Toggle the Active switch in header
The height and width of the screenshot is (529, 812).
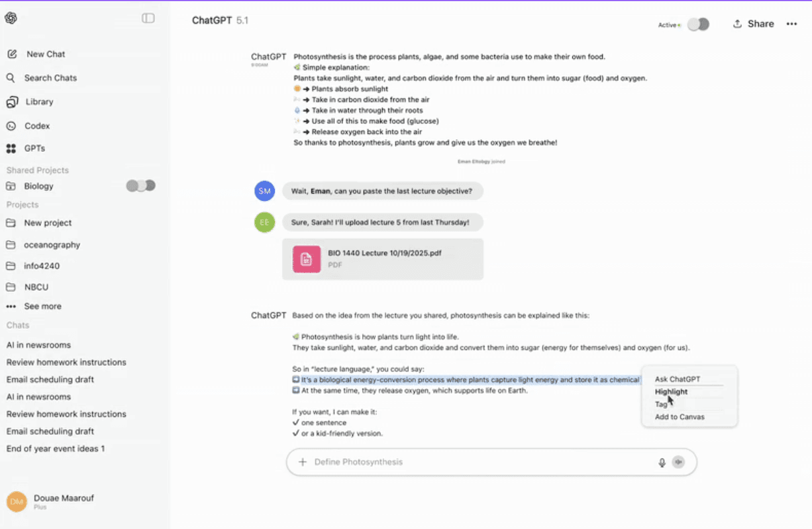pos(698,25)
